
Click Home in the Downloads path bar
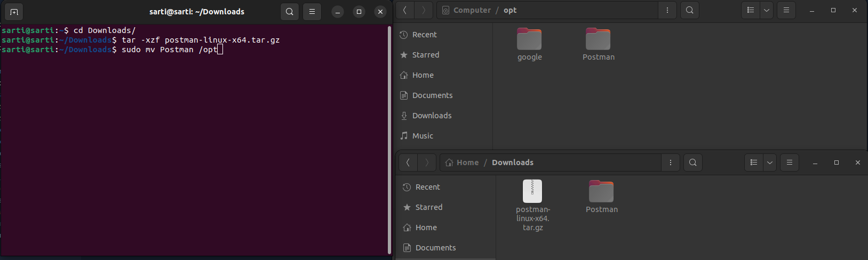(x=462, y=162)
